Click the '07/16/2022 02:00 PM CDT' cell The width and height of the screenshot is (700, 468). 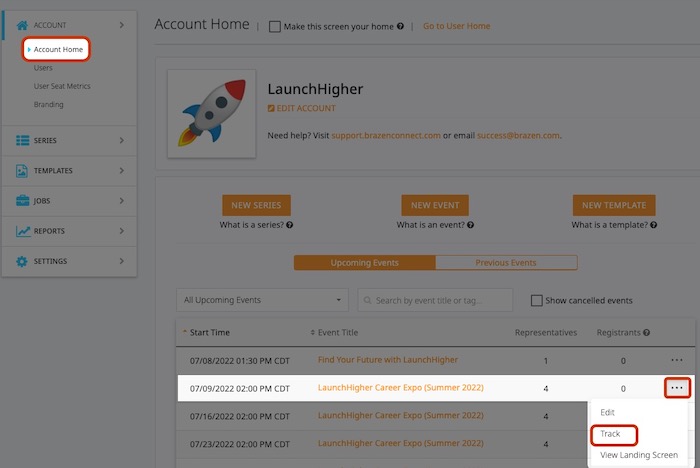(240, 417)
